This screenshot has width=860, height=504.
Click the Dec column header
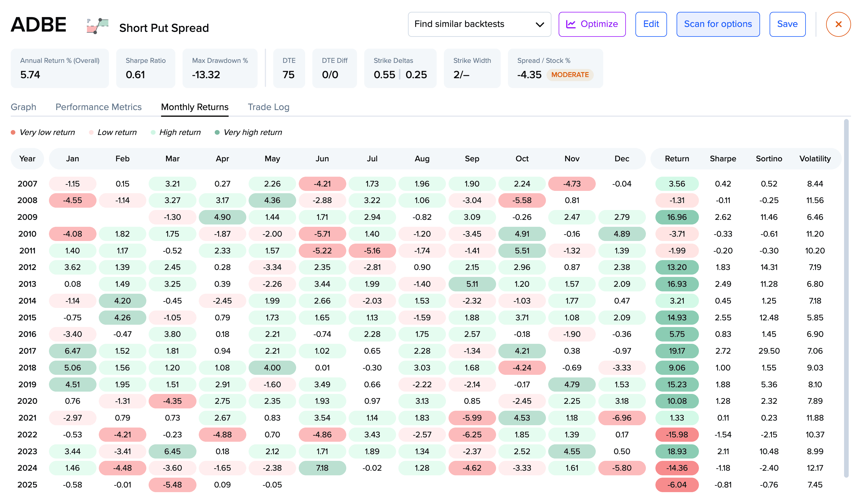click(622, 159)
